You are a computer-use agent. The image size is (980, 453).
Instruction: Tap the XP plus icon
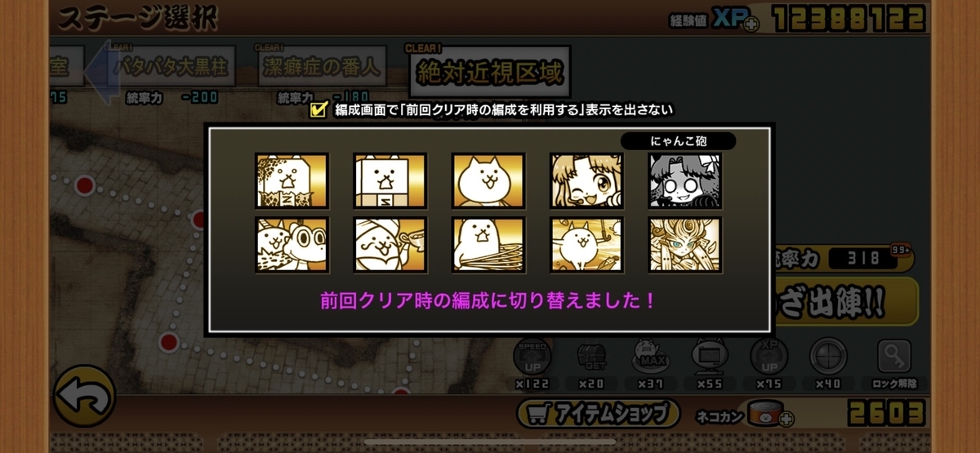pyautogui.click(x=751, y=24)
